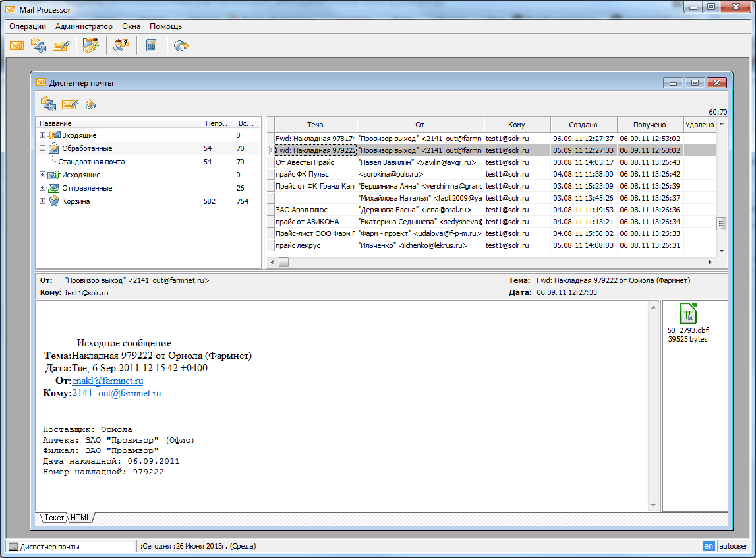
Task: Click the envelope icon in the main toolbar
Action: click(x=17, y=46)
